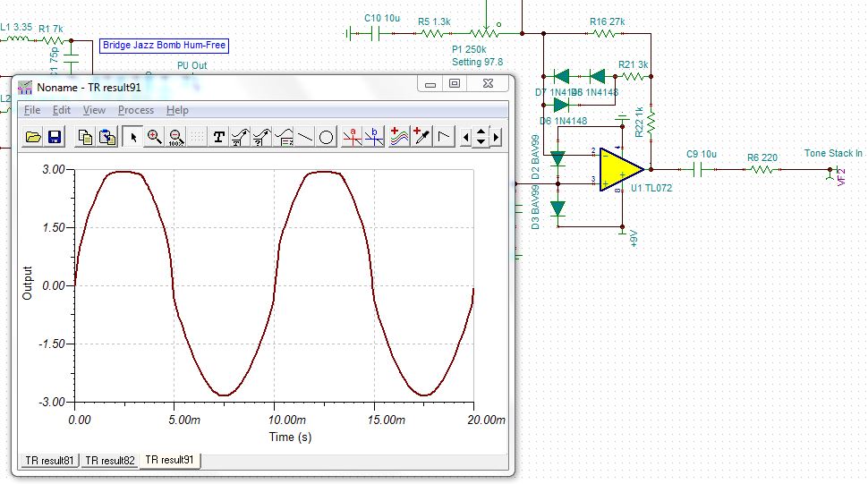
Task: Switch to the TR result82 tab
Action: [x=109, y=460]
